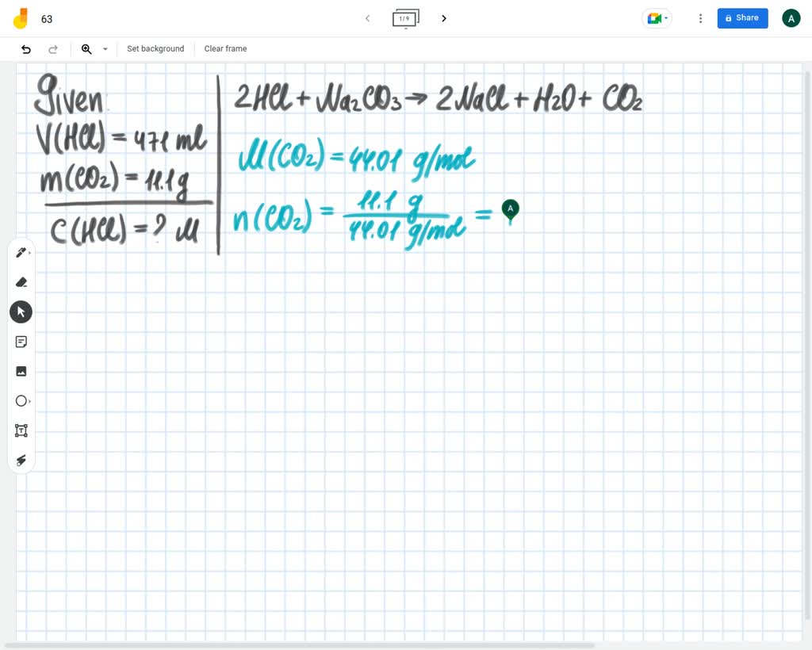The height and width of the screenshot is (650, 812).
Task: Redo the last action
Action: (53, 48)
